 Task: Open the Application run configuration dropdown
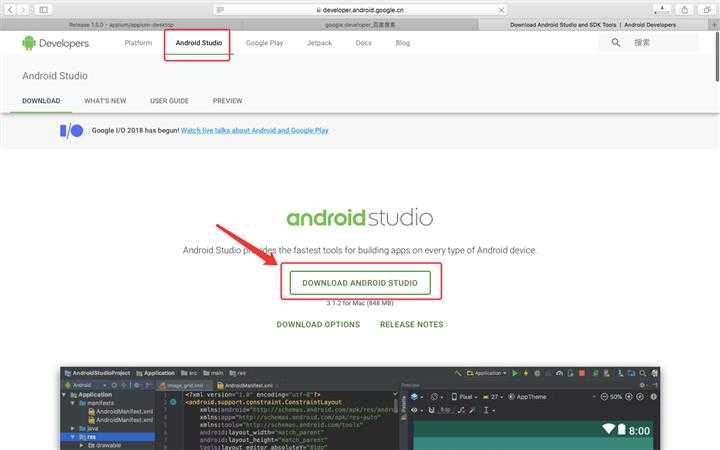coord(487,373)
